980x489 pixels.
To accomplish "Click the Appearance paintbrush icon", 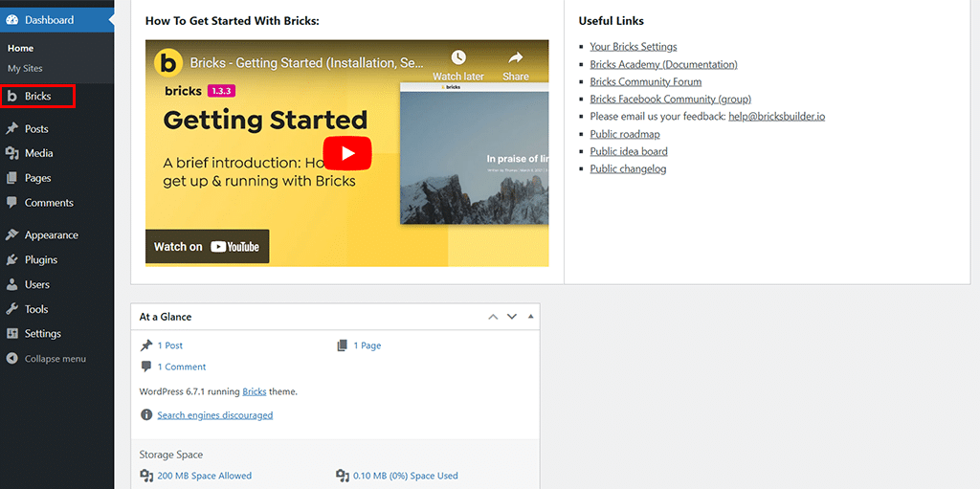I will pos(11,235).
